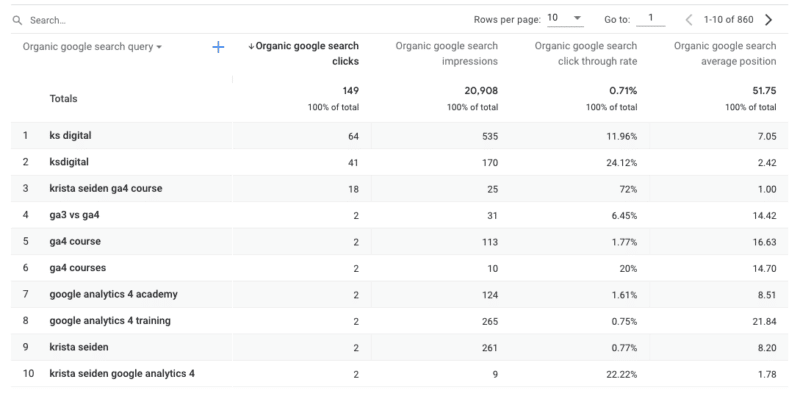Focus the Search... table field
The height and width of the screenshot is (396, 800).
click(48, 20)
